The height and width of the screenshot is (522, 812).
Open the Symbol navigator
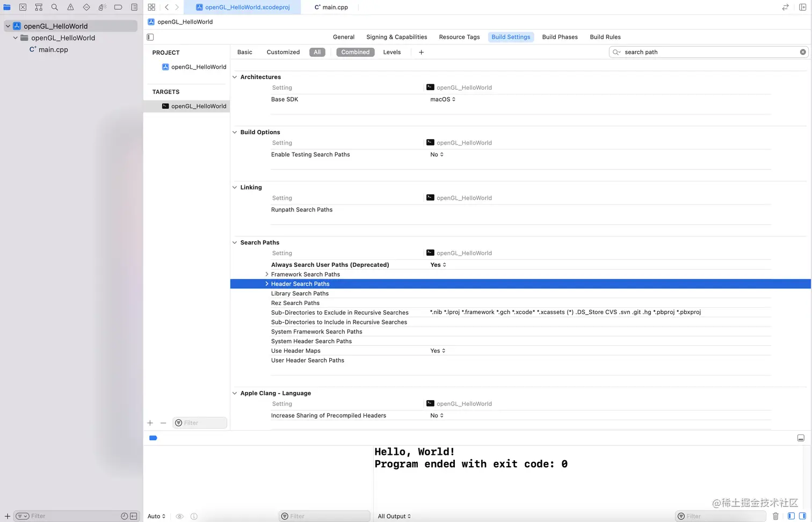pyautogui.click(x=39, y=8)
